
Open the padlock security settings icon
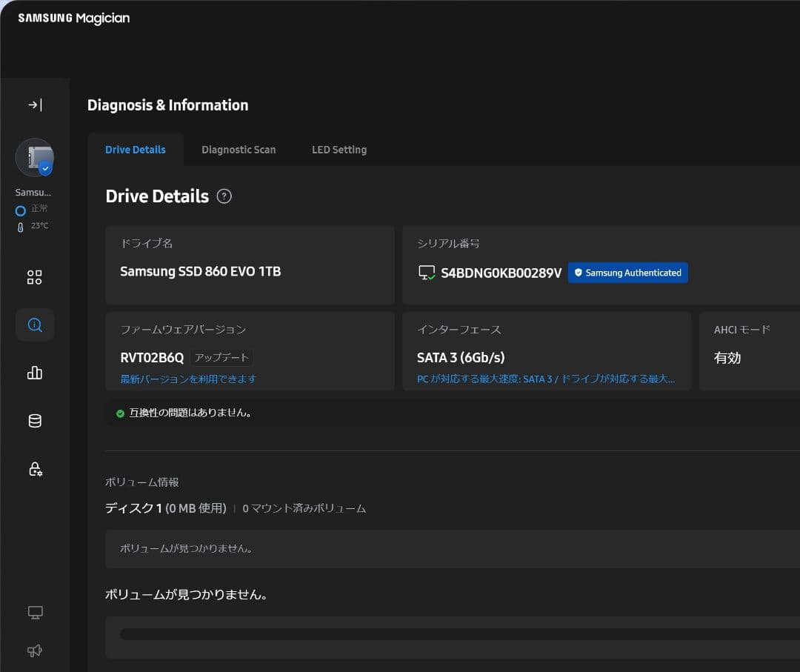(x=35, y=469)
